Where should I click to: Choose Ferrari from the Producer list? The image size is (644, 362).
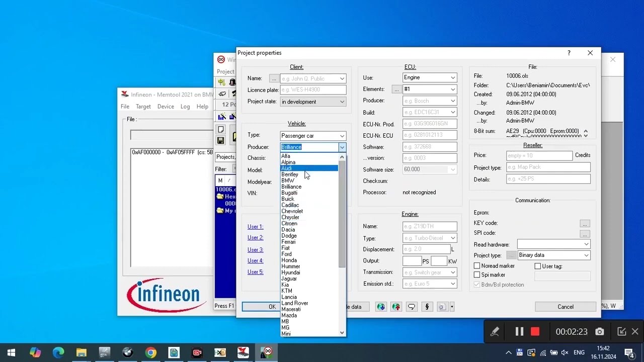coord(309,242)
